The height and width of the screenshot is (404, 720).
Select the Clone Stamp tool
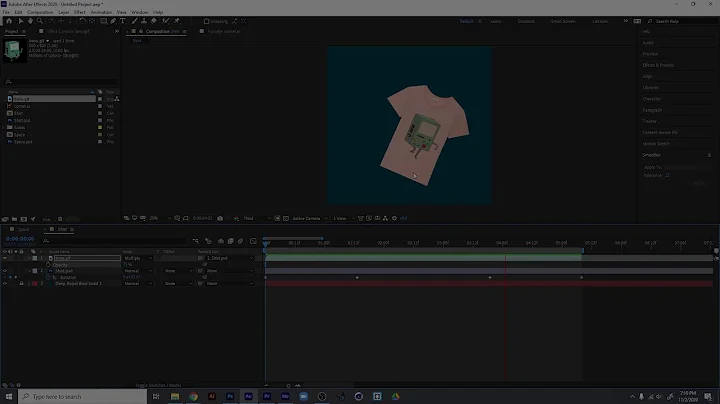[x=144, y=21]
